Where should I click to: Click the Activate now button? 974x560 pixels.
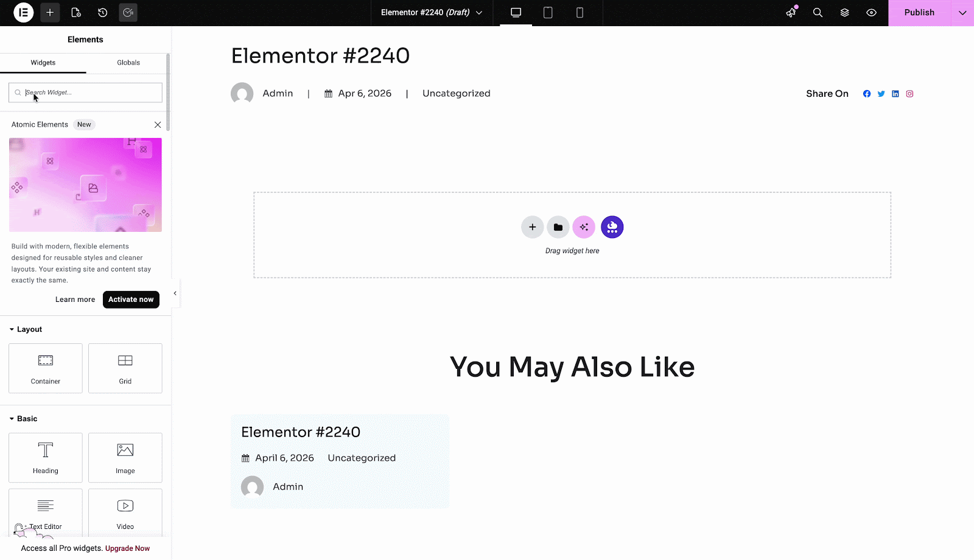tap(131, 299)
